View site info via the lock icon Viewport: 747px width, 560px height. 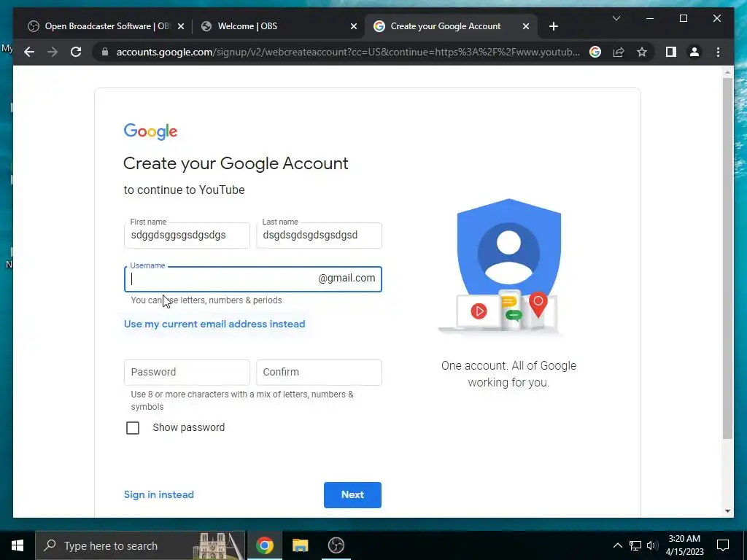click(x=105, y=52)
